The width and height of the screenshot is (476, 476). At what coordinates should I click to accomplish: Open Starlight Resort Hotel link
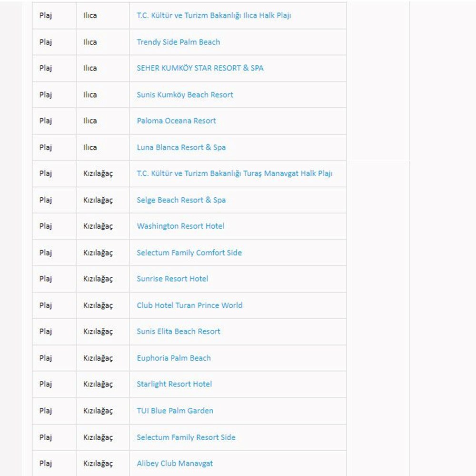pos(174,384)
